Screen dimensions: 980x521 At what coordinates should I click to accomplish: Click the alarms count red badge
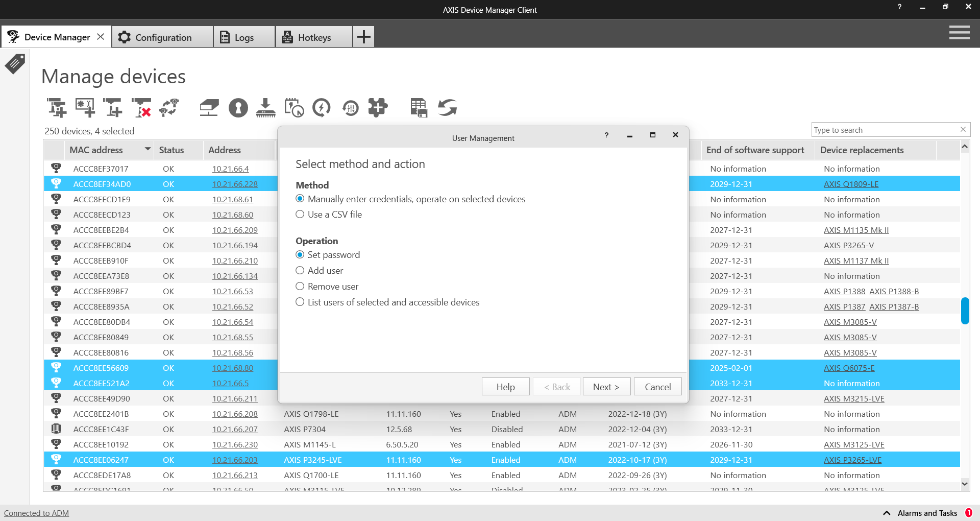pyautogui.click(x=968, y=513)
